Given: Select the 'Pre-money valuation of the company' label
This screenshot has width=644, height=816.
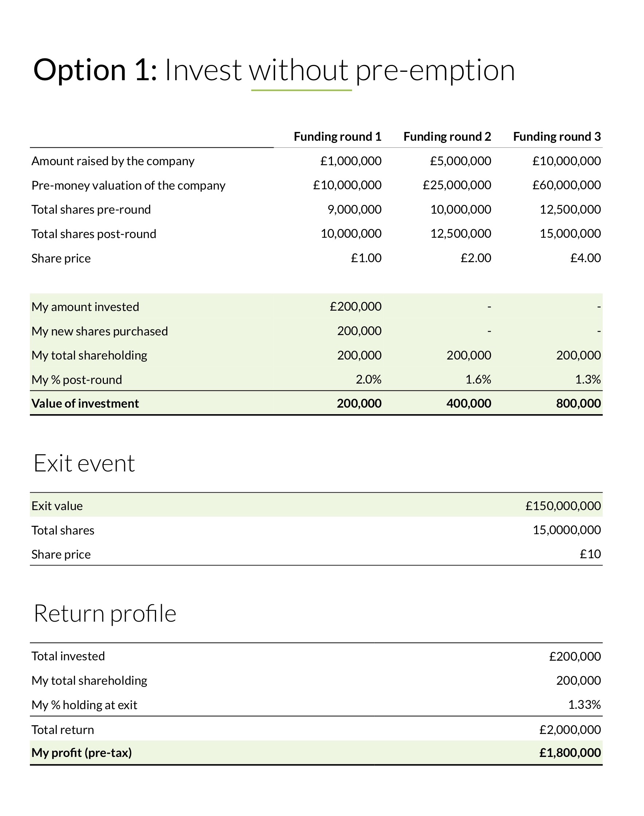Looking at the screenshot, I should pos(128,186).
